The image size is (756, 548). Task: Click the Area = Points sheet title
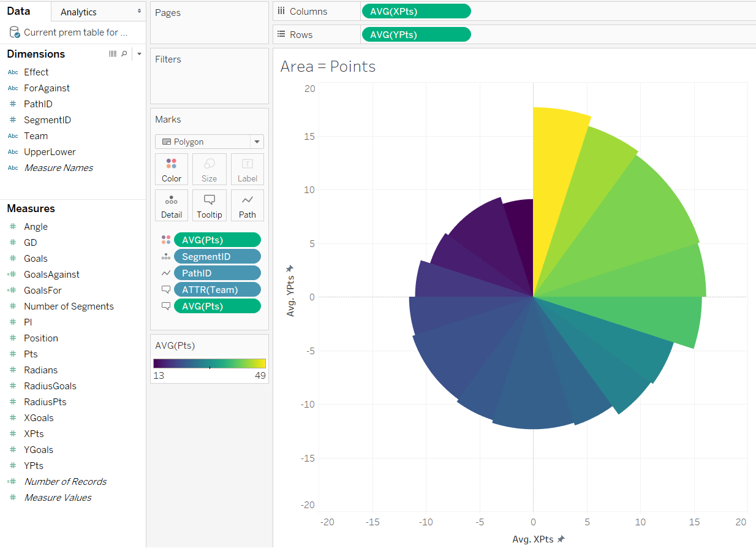pos(328,66)
